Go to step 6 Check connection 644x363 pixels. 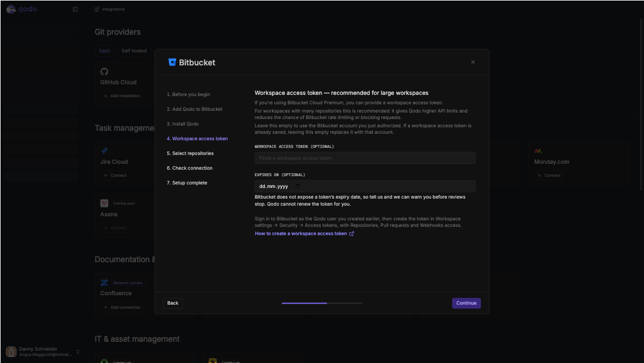pyautogui.click(x=190, y=168)
